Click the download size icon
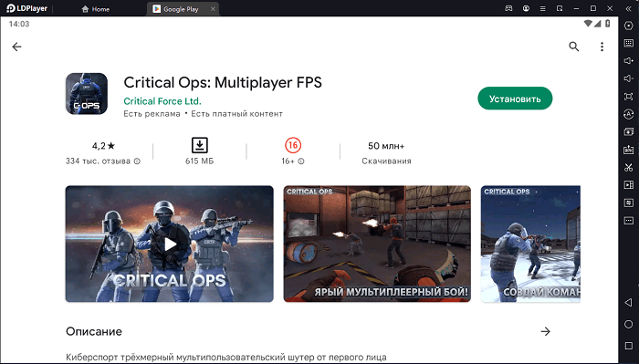Viewport: 639px width, 364px height. tap(199, 145)
